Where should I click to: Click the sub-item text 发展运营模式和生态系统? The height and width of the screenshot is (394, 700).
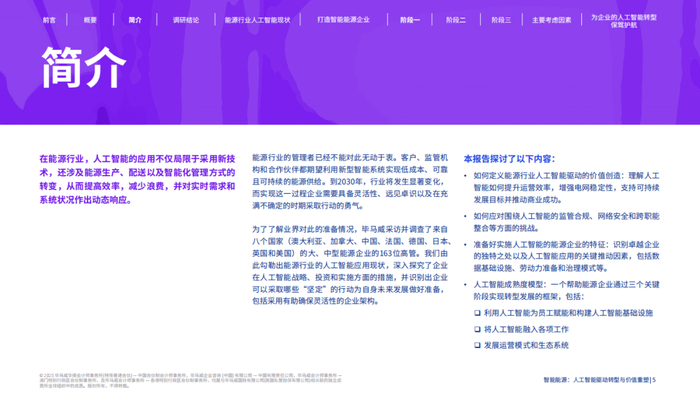coord(526,345)
